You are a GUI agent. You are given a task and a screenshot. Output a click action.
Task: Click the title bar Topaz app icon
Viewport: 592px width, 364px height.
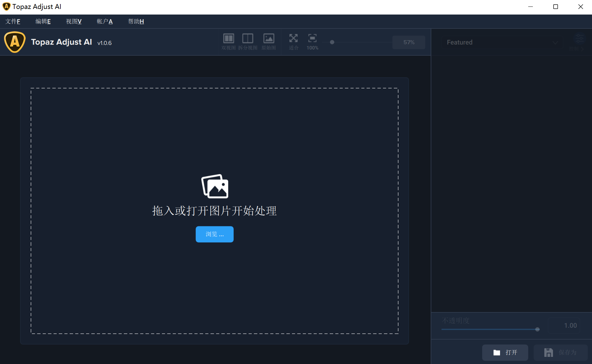[x=6, y=6]
